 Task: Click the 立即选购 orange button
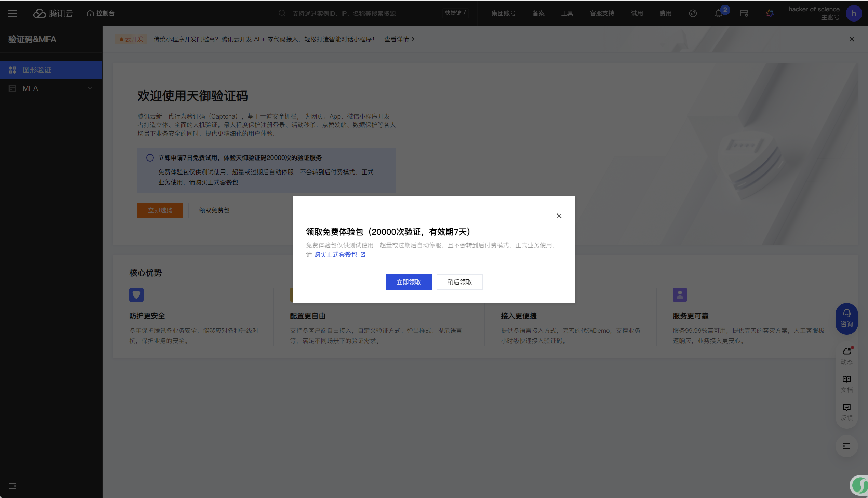pos(160,210)
